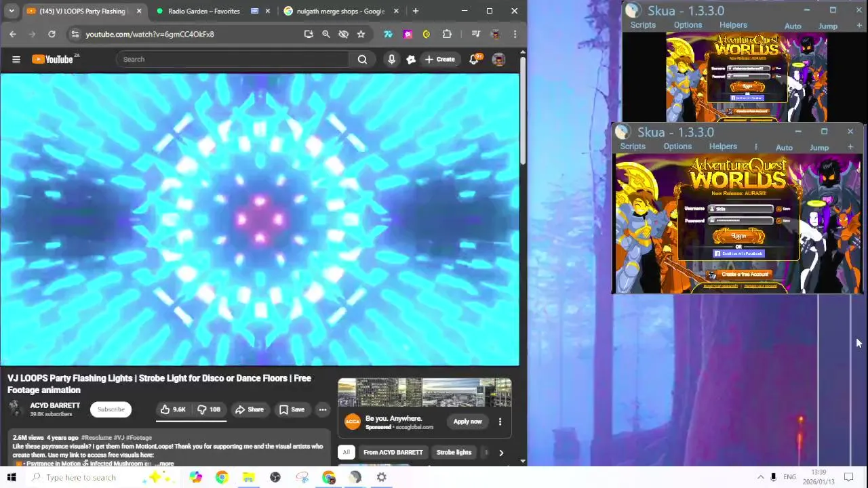Click the YouTube Create button
The width and height of the screenshot is (868, 488).
(x=439, y=59)
